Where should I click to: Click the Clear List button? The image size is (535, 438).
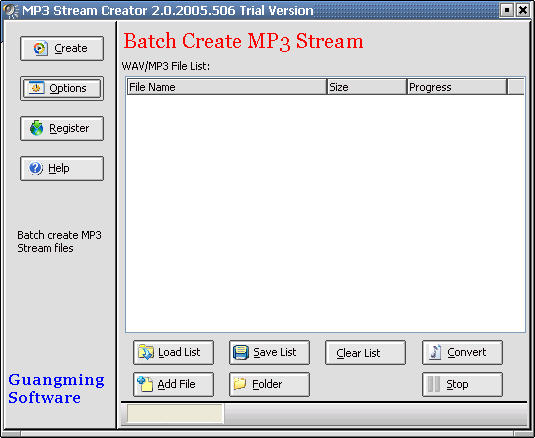click(365, 352)
